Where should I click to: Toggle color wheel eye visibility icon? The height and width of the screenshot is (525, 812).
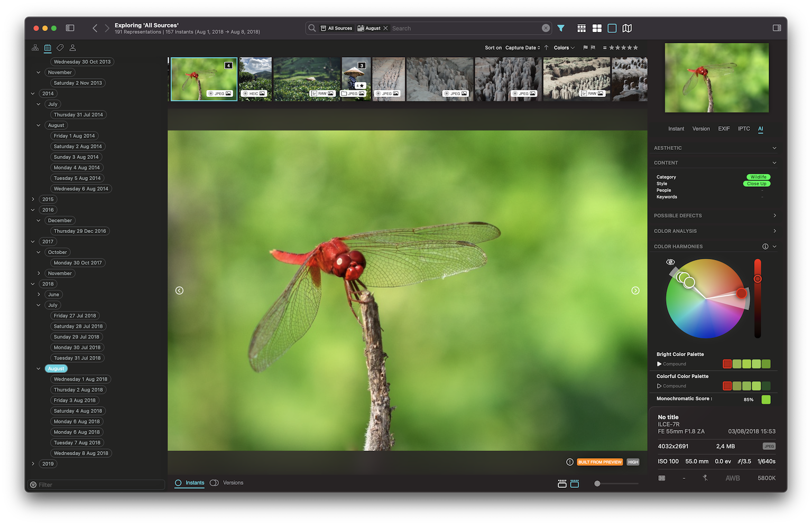click(670, 262)
